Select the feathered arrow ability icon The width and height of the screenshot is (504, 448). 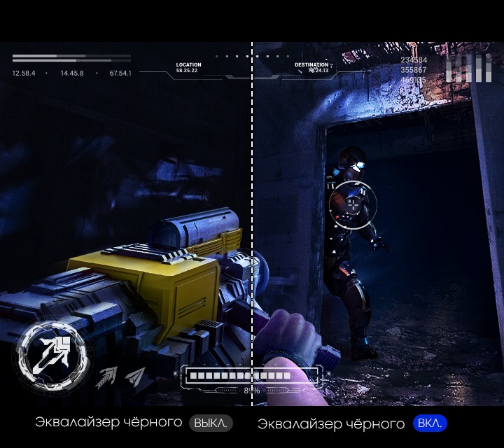tap(107, 377)
